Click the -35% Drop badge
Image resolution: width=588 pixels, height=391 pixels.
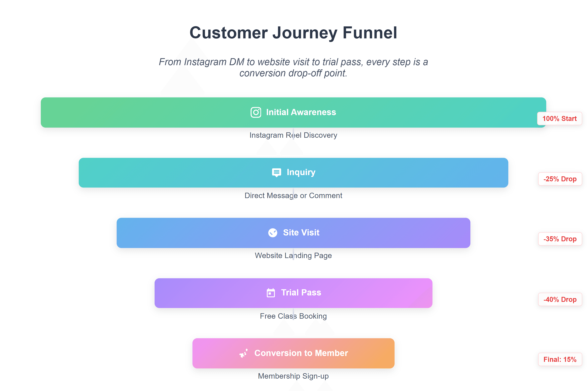[x=560, y=239]
